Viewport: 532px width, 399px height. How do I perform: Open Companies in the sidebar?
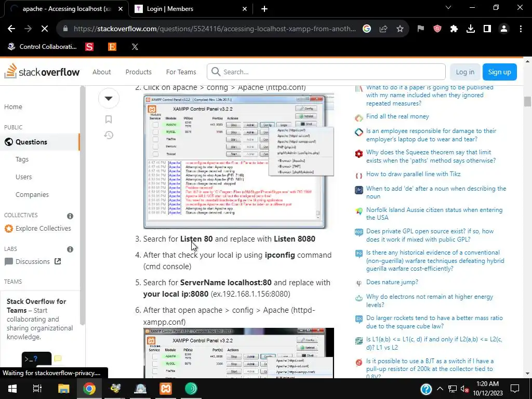click(32, 194)
